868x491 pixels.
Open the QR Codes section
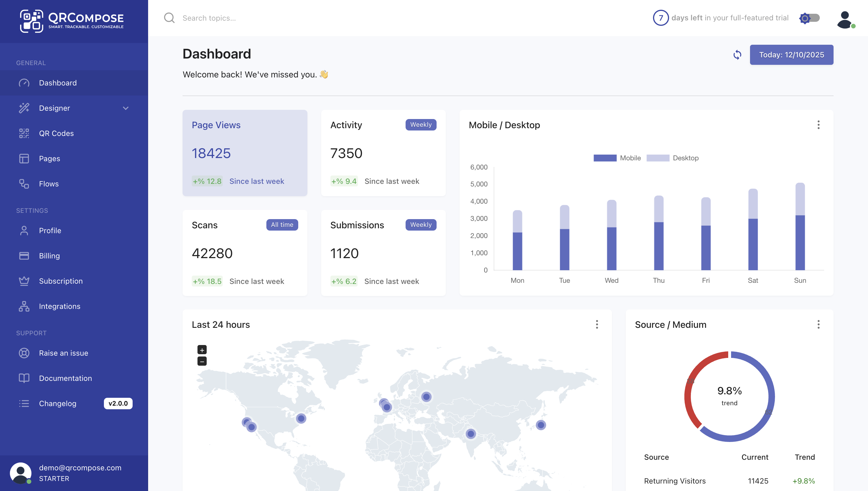tap(56, 133)
